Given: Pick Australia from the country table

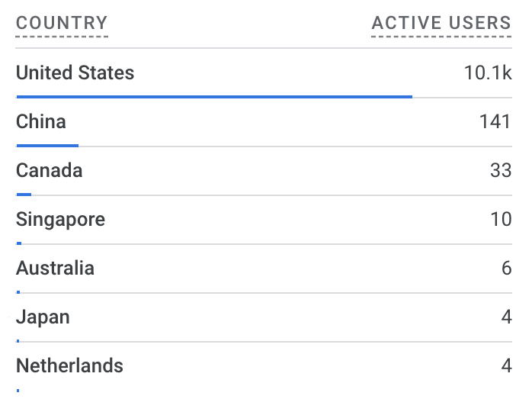Looking at the screenshot, I should pos(55,269).
